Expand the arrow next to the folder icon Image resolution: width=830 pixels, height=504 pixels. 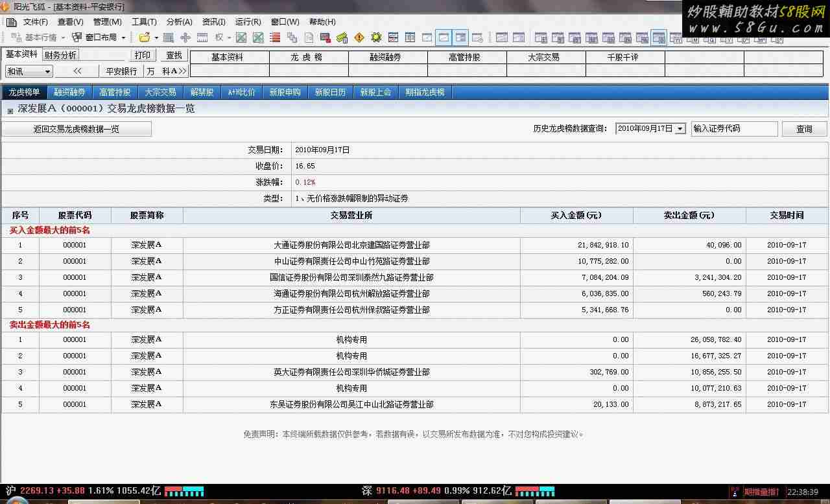point(156,38)
